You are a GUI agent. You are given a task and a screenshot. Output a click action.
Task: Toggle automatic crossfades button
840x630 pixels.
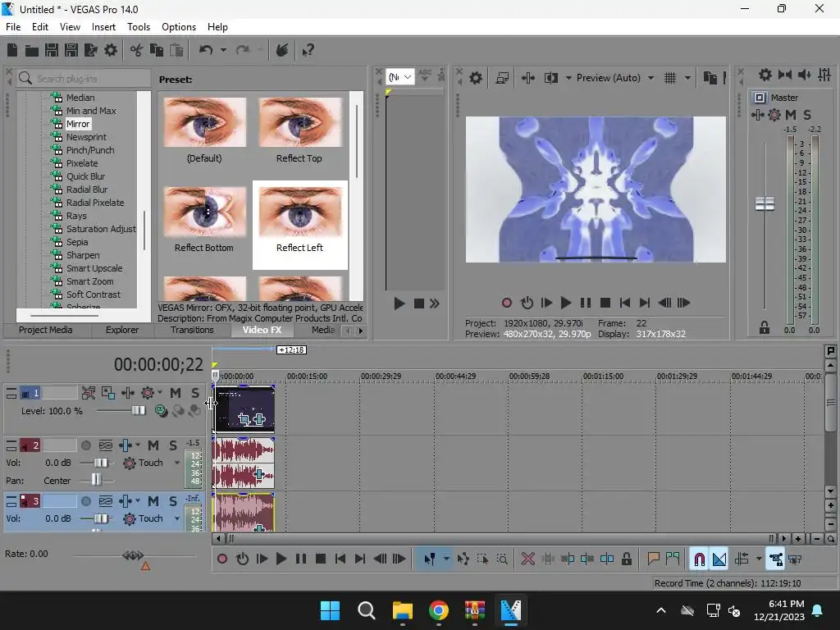point(719,559)
